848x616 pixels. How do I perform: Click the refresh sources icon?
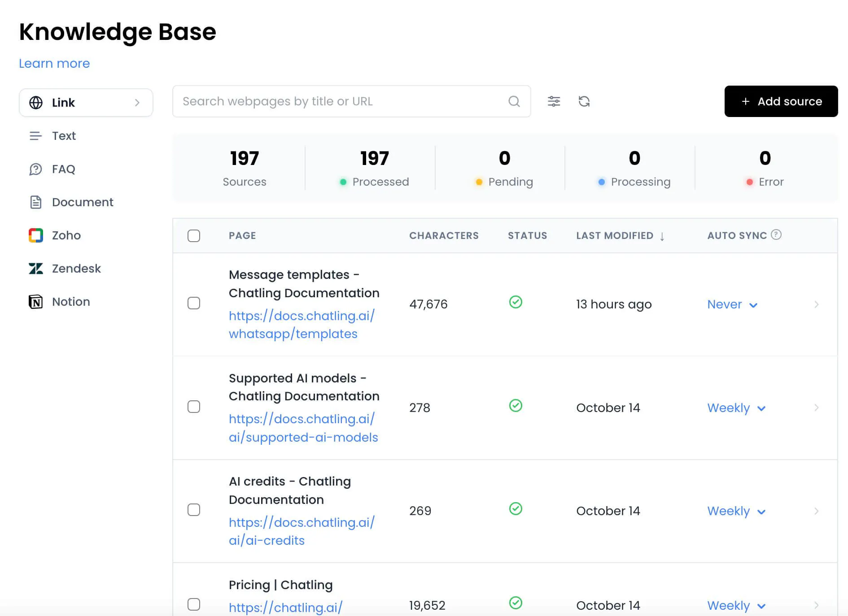(584, 101)
